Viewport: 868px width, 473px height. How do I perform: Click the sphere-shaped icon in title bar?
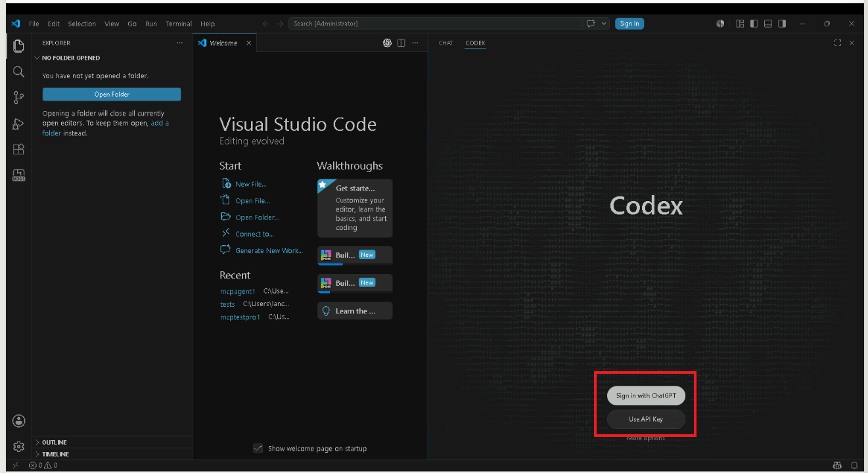[x=720, y=24]
